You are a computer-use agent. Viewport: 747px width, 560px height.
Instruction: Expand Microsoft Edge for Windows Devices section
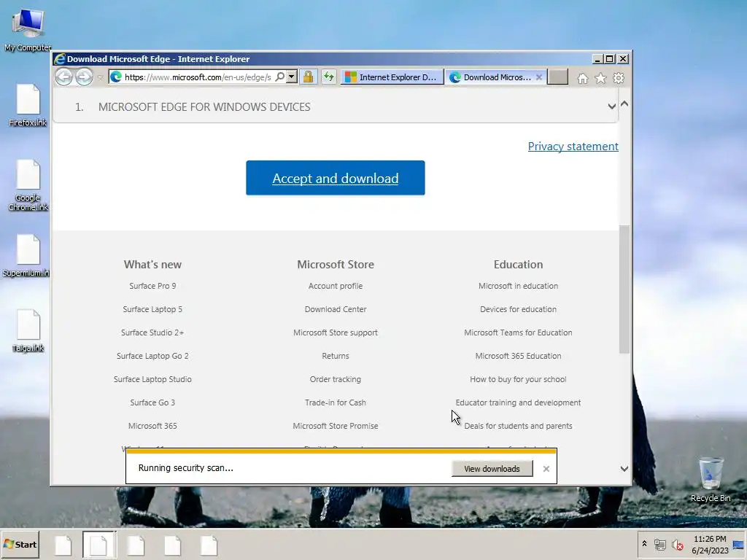(336, 106)
